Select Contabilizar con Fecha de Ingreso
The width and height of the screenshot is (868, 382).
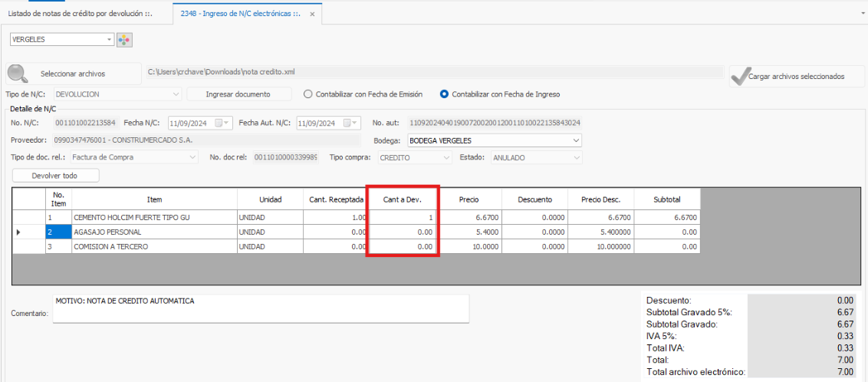click(444, 94)
